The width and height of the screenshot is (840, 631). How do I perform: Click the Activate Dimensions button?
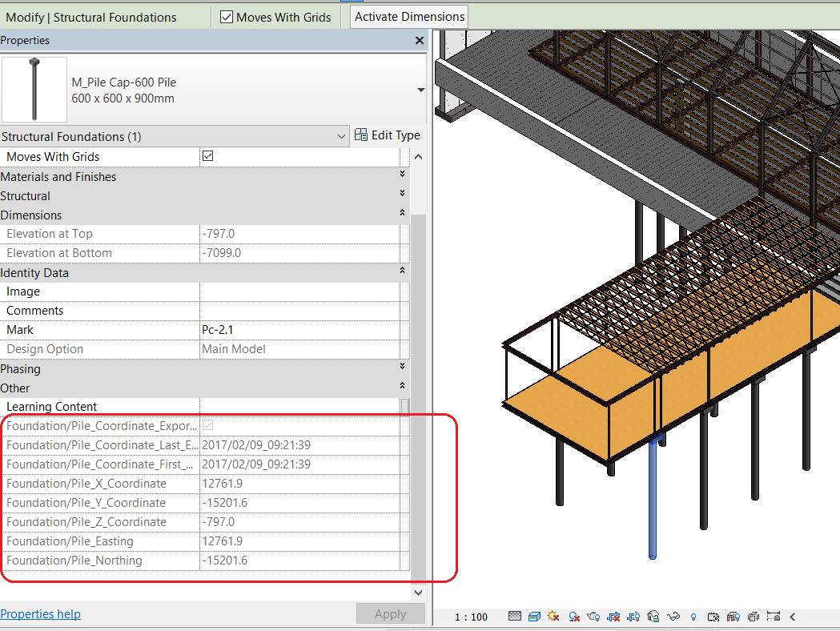tap(409, 17)
